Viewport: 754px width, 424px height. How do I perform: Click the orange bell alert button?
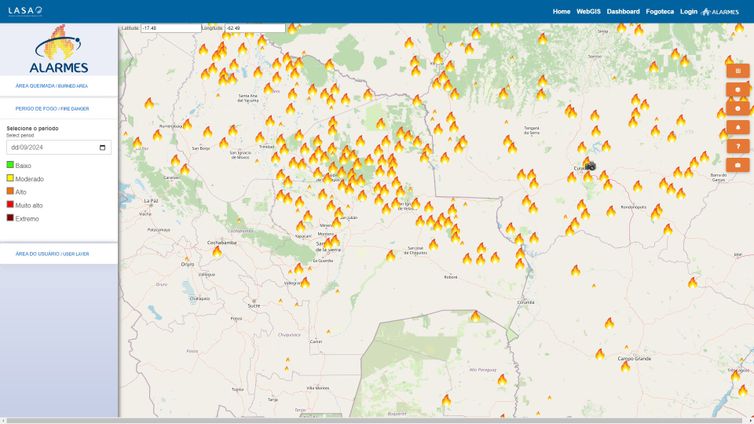737,127
